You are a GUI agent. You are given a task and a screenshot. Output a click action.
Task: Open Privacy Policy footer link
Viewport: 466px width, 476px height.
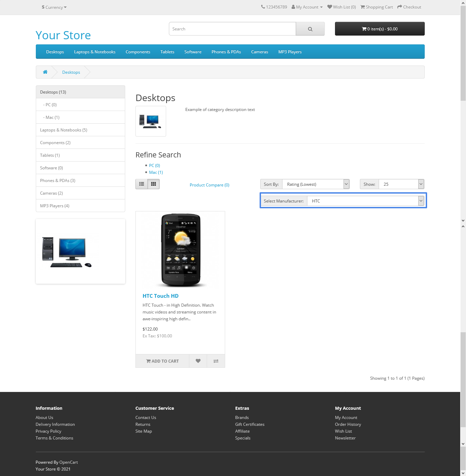pos(48,431)
